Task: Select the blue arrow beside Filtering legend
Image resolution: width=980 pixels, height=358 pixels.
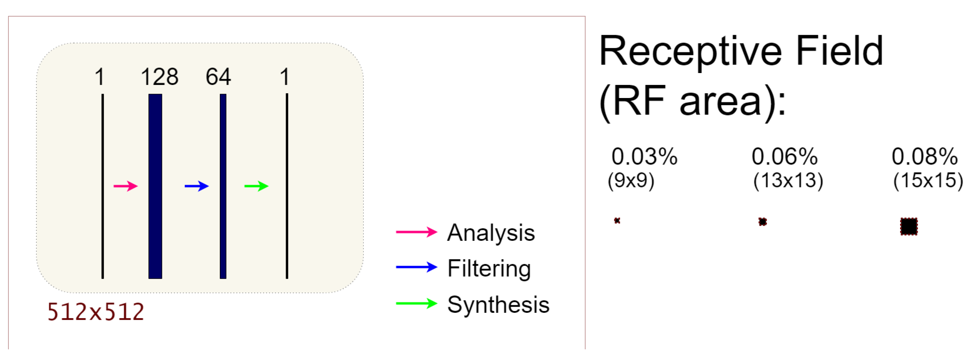Action: point(417,267)
